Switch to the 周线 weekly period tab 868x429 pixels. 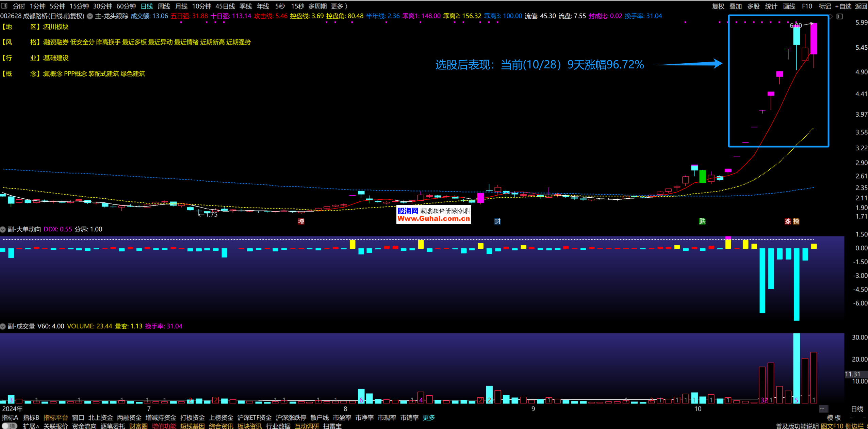coord(164,6)
